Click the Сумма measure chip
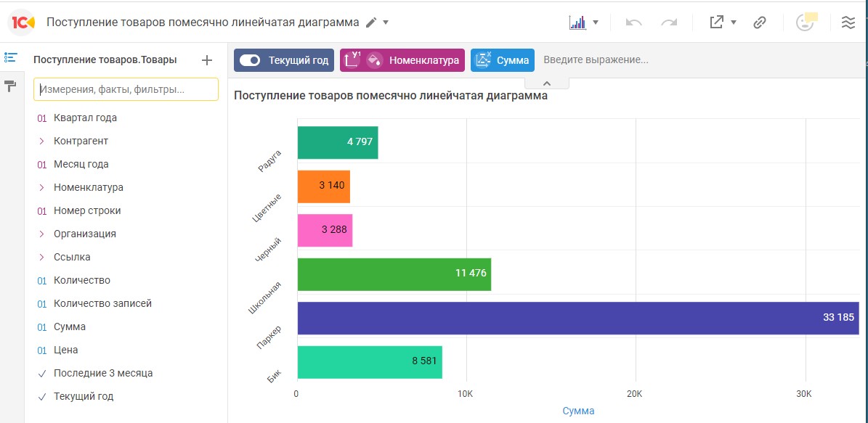Viewport: 868px width, 423px height. (x=503, y=60)
